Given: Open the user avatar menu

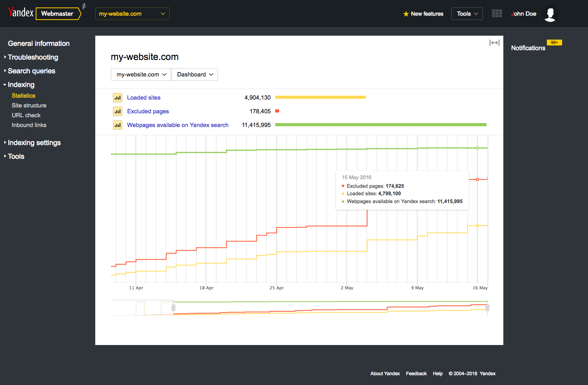Looking at the screenshot, I should pyautogui.click(x=550, y=14).
